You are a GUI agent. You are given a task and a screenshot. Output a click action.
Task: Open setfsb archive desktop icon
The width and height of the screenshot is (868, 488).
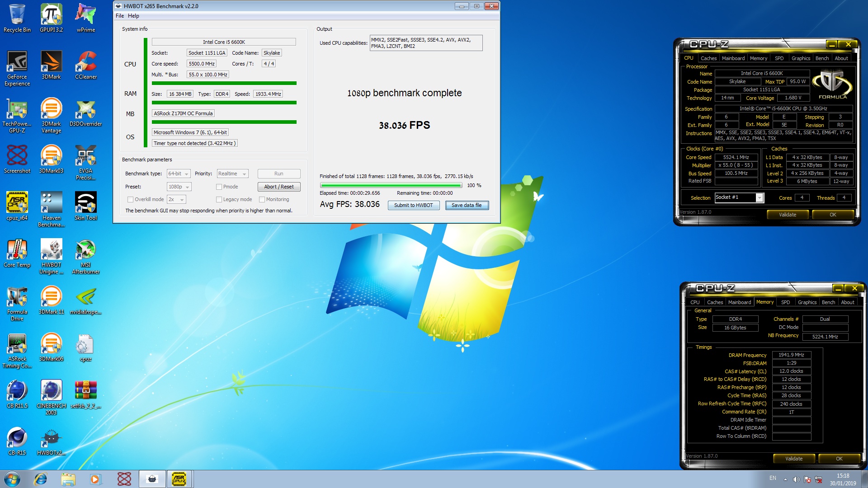[x=86, y=394]
